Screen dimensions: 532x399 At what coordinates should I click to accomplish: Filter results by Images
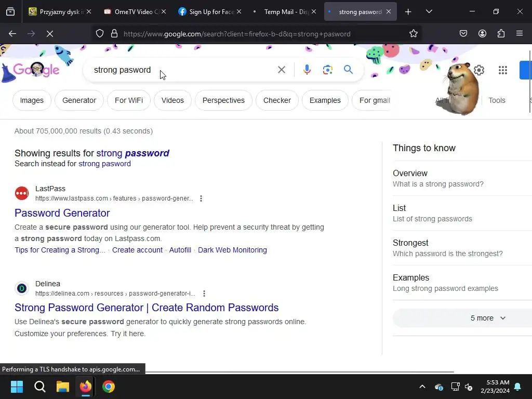(32, 100)
